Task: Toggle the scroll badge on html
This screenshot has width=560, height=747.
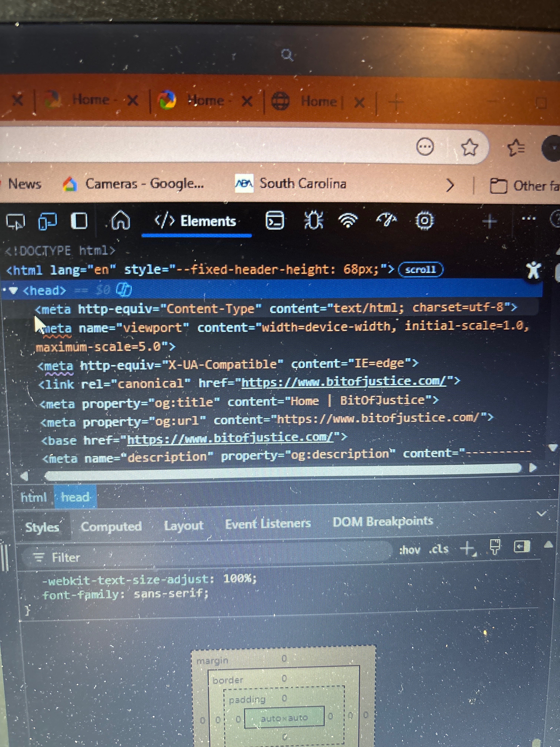Action: click(x=420, y=270)
